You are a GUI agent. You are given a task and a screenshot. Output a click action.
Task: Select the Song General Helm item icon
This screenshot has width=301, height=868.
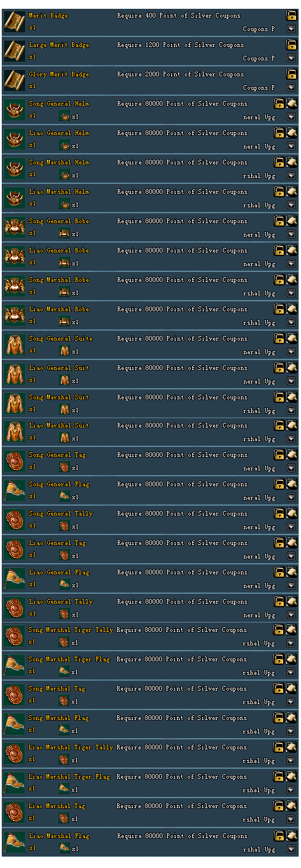13,109
